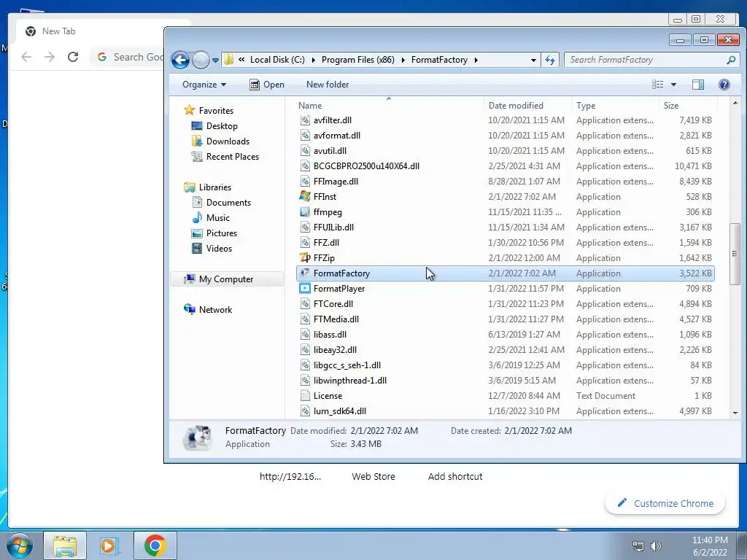Select the FFUILib.dll file
747x560 pixels.
click(333, 227)
